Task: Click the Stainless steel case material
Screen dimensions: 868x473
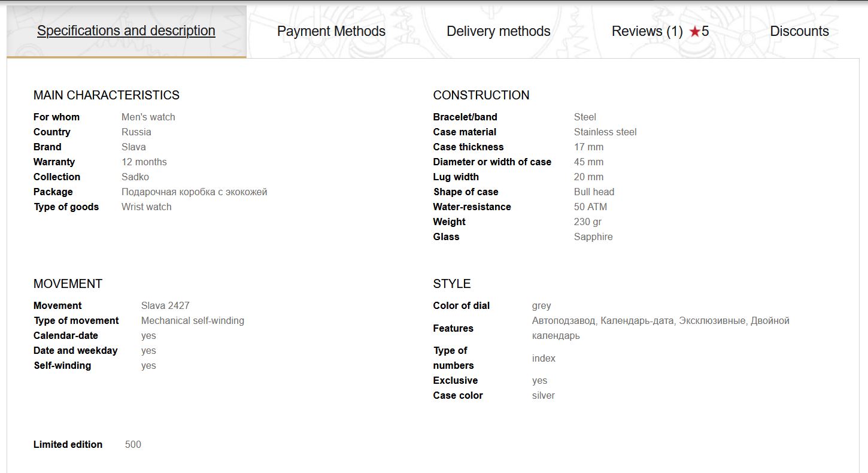Action: [605, 132]
